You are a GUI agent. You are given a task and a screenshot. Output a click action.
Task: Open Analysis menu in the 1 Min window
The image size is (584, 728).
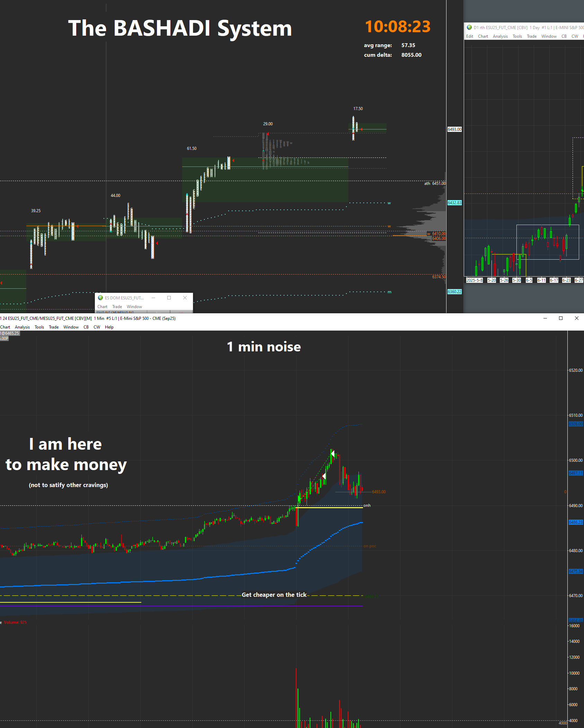(22, 327)
